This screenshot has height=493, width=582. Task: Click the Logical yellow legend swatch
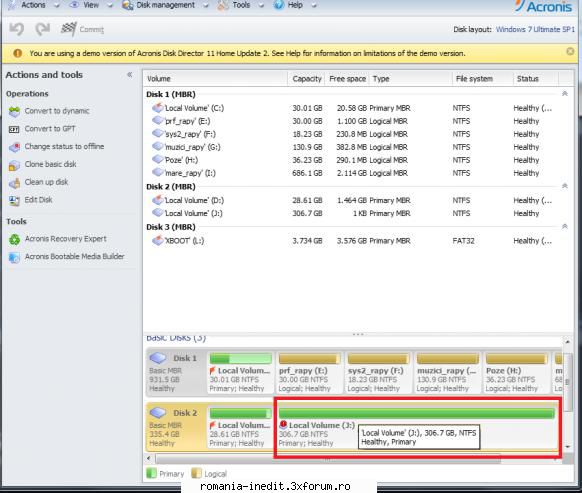pyautogui.click(x=196, y=473)
